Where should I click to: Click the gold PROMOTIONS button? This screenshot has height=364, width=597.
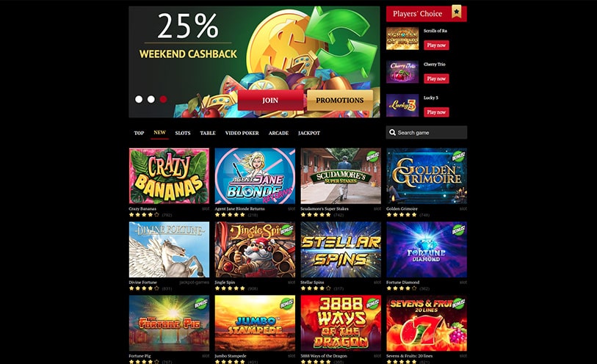[x=339, y=101]
